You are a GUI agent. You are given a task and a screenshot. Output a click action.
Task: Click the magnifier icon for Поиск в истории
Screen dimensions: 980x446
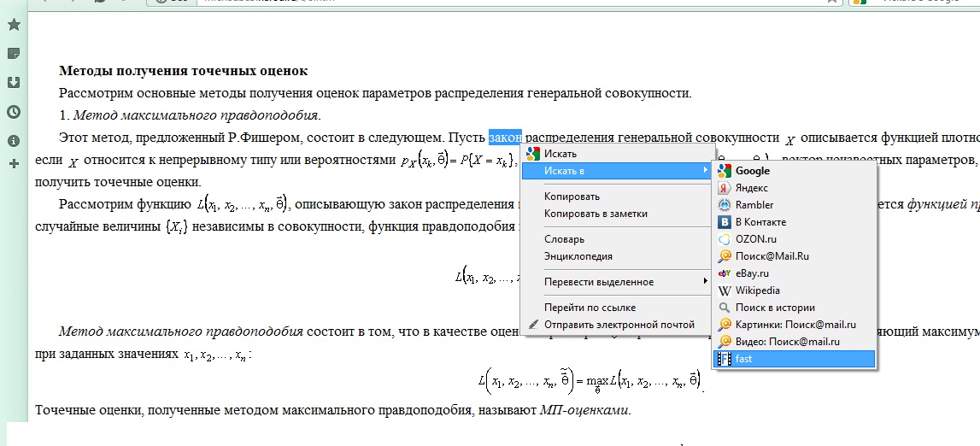pos(725,308)
